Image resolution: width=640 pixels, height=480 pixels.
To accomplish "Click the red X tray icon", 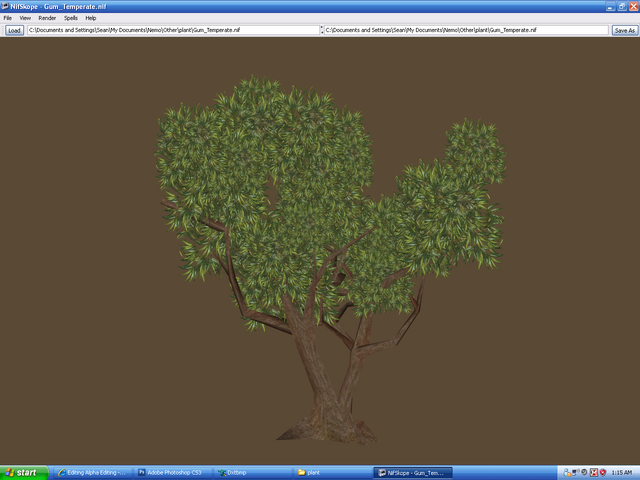I will (594, 472).
